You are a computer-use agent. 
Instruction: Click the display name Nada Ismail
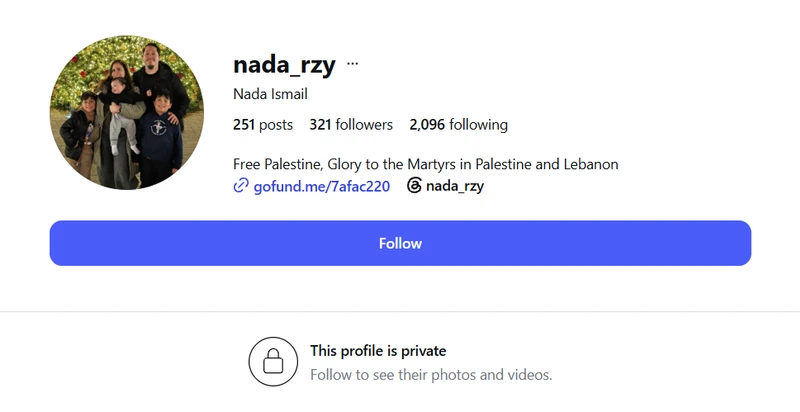tap(270, 94)
